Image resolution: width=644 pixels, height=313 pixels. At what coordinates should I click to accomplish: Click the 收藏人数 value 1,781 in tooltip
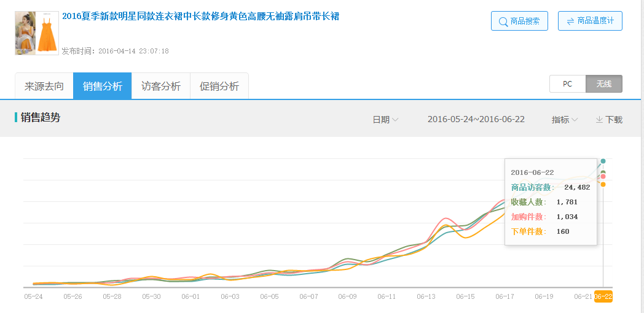coord(567,203)
